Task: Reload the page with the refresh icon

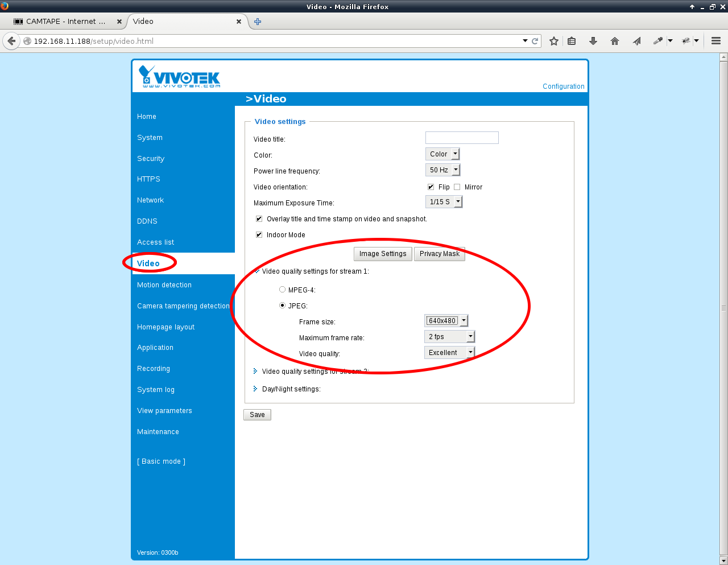Action: pos(535,41)
